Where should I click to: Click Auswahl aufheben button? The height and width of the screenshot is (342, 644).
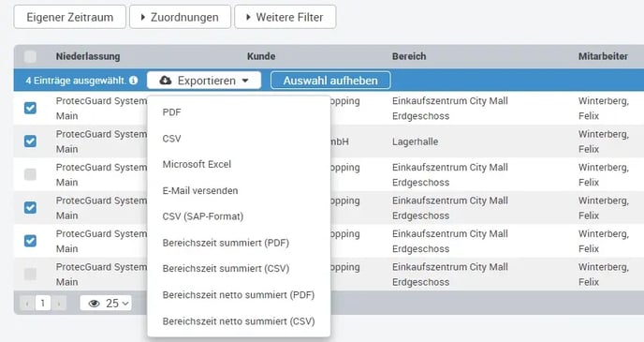[x=330, y=81]
